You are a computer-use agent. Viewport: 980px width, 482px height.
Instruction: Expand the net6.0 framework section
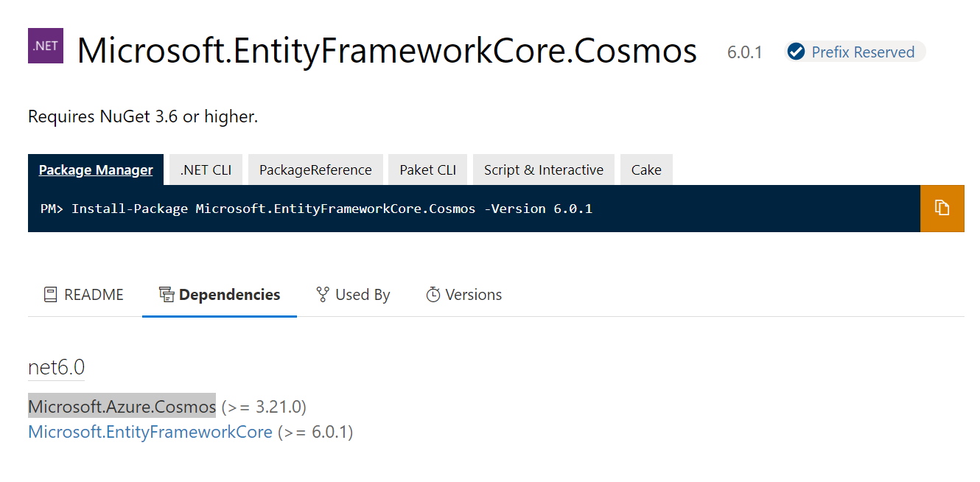tap(56, 366)
